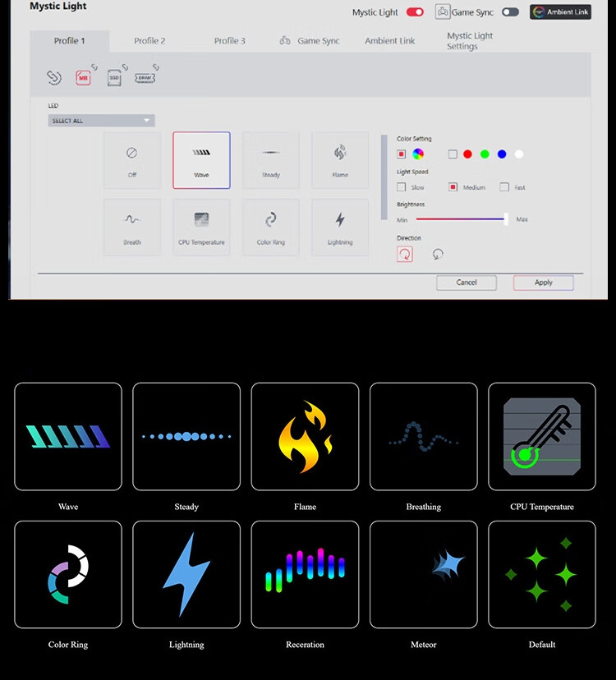Click the Meteor effect thumbnail
The image size is (616, 680).
[x=423, y=575]
